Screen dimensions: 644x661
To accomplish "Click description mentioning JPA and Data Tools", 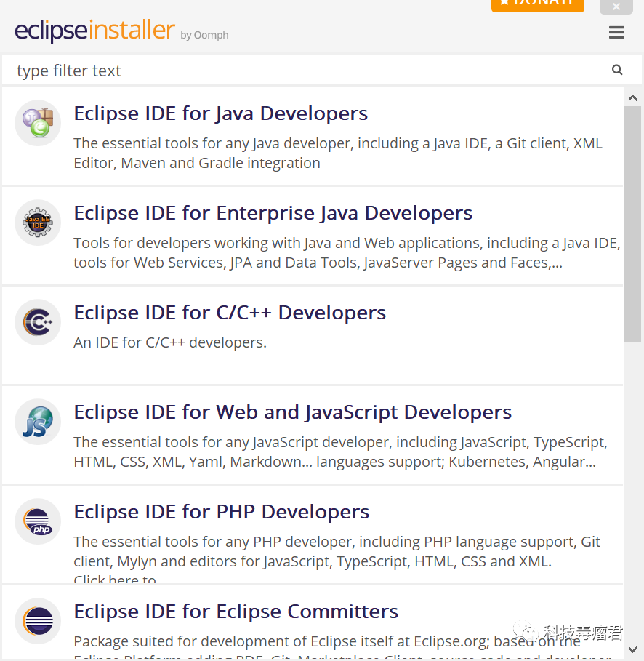I will coord(347,252).
